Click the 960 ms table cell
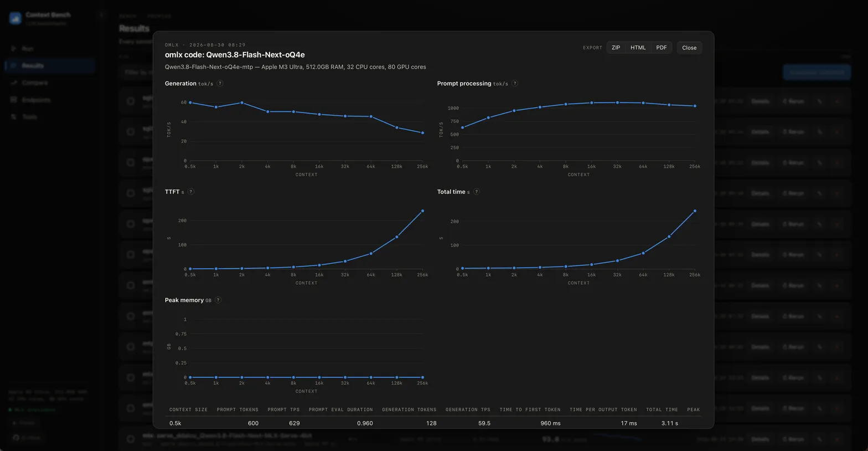Image resolution: width=868 pixels, height=451 pixels. pyautogui.click(x=550, y=423)
